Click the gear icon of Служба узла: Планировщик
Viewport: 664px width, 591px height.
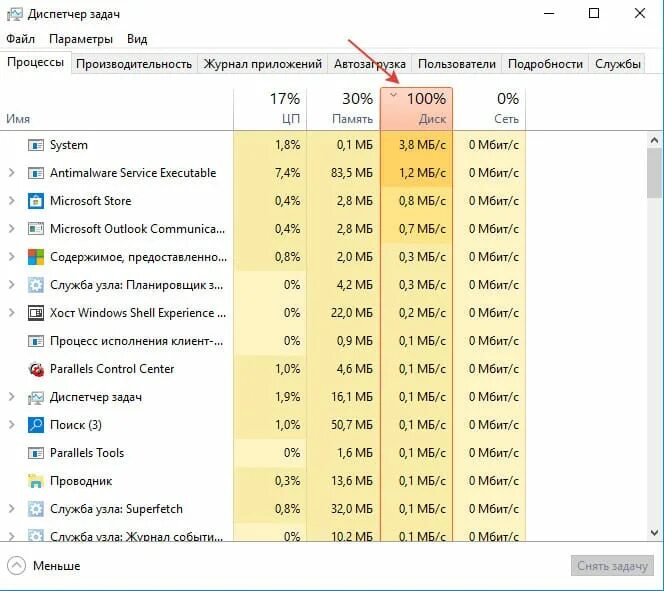point(36,285)
